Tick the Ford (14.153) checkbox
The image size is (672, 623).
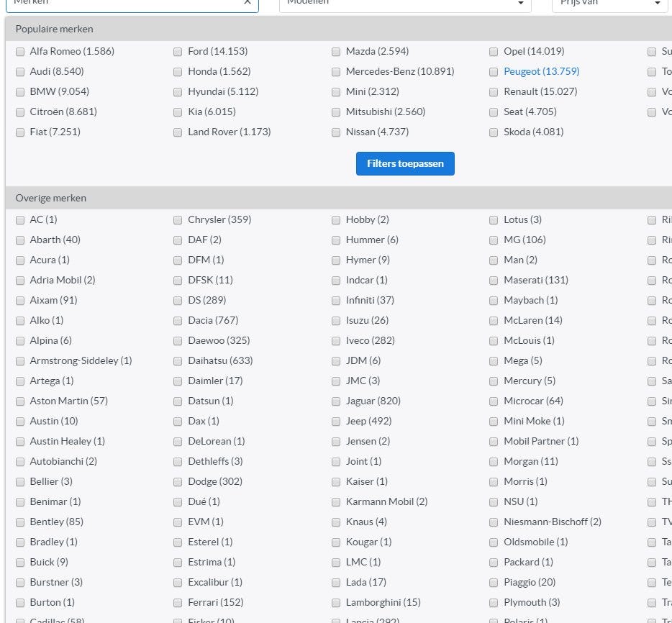pyautogui.click(x=178, y=52)
